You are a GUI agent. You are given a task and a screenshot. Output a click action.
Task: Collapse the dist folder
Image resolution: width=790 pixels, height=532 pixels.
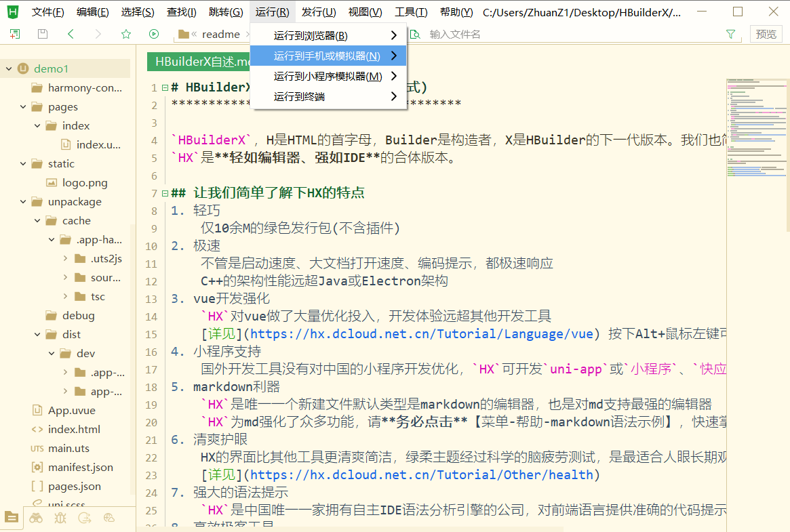click(37, 334)
